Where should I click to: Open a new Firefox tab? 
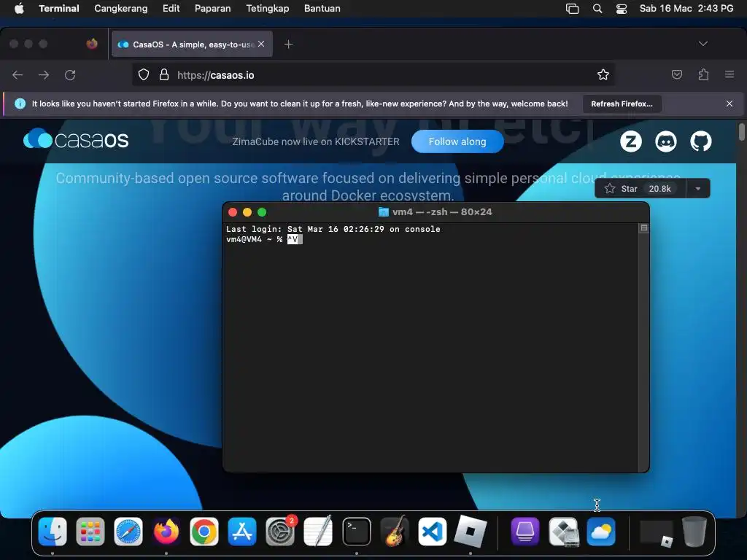288,44
